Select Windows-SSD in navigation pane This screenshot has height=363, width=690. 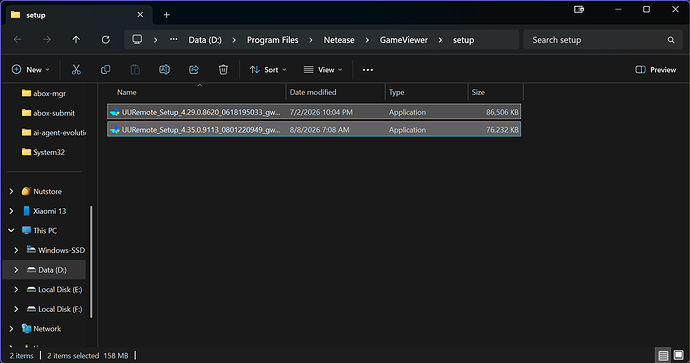tap(56, 250)
